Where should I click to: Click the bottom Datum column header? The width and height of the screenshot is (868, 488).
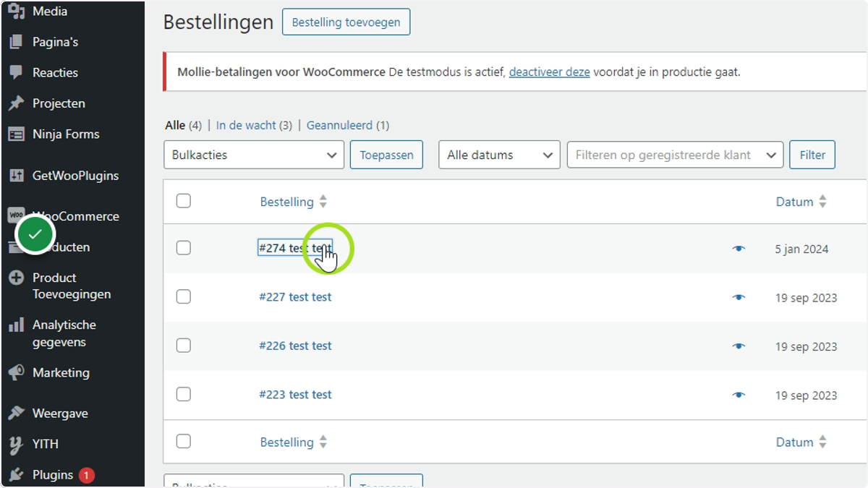795,442
